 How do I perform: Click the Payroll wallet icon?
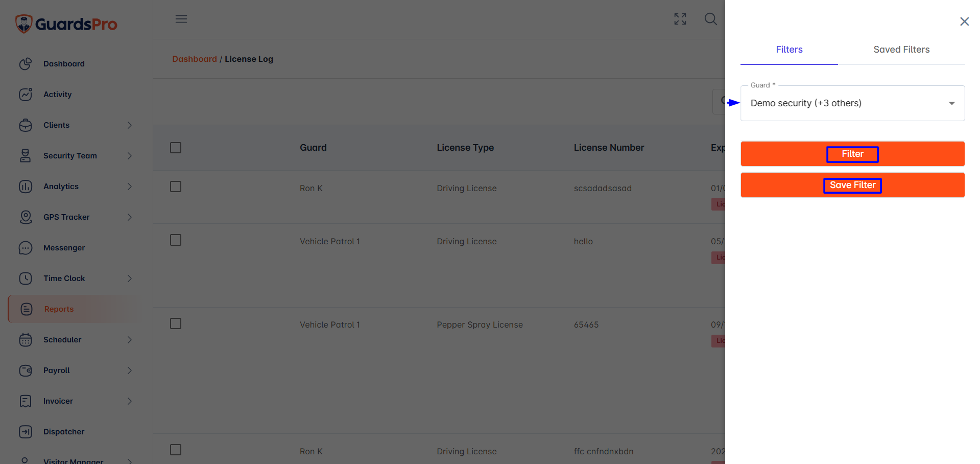pyautogui.click(x=26, y=370)
